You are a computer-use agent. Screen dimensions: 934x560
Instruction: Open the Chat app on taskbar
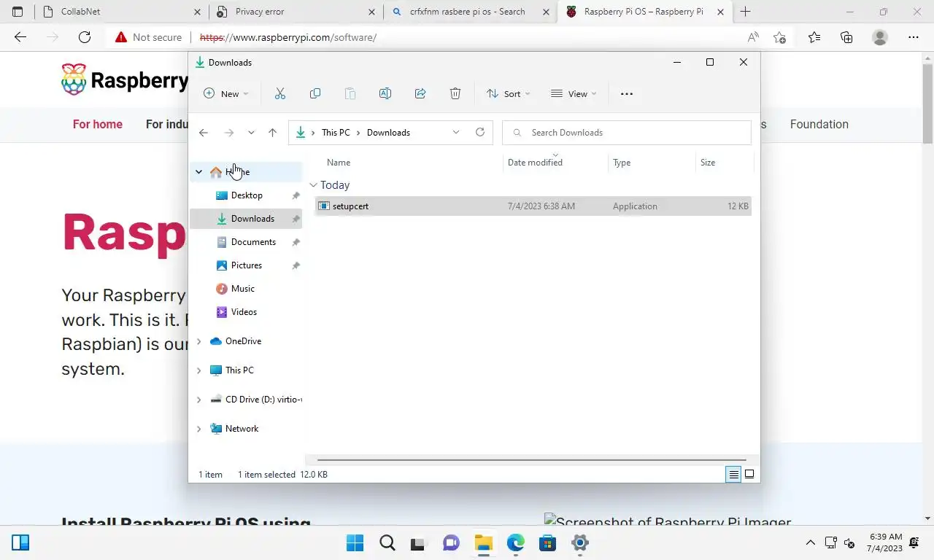tap(451, 542)
